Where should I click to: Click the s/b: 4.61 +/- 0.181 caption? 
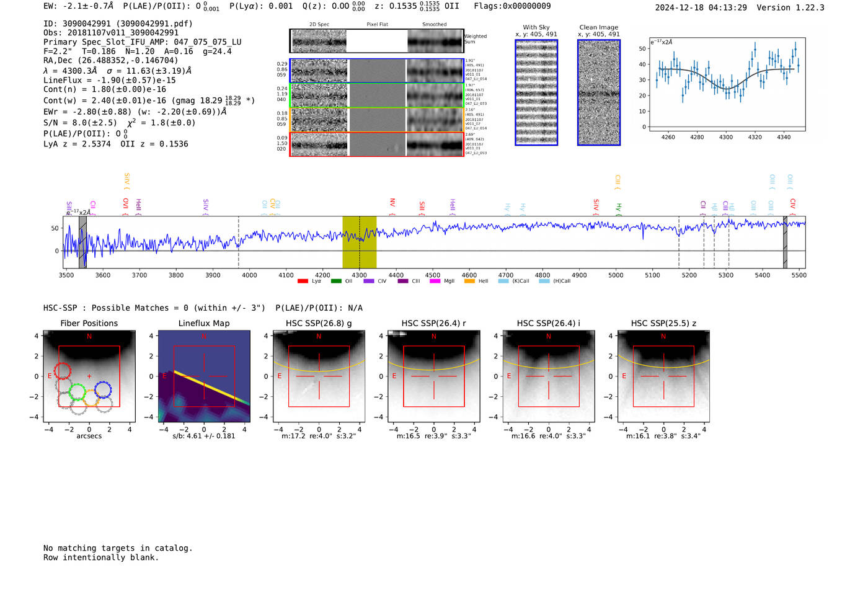(x=204, y=436)
